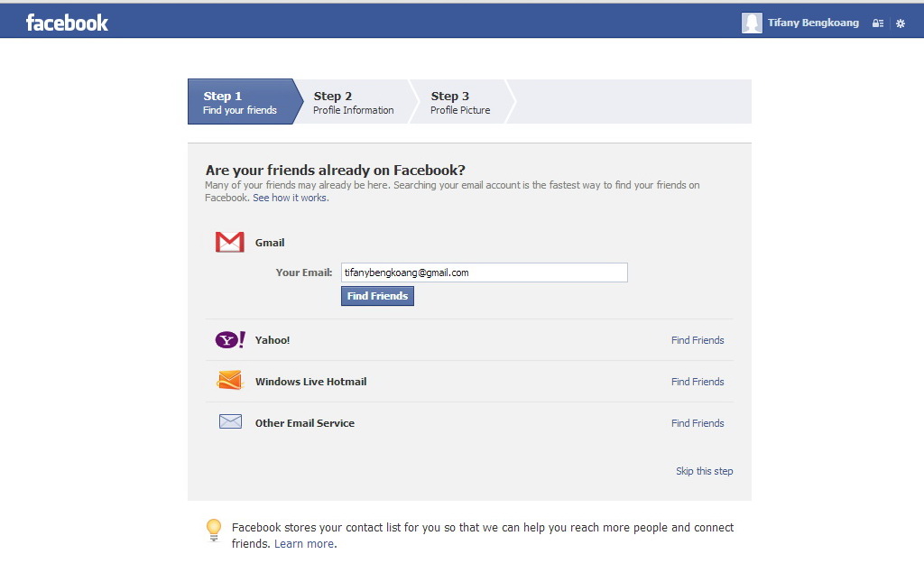Focus the Your Email input field

(x=485, y=273)
